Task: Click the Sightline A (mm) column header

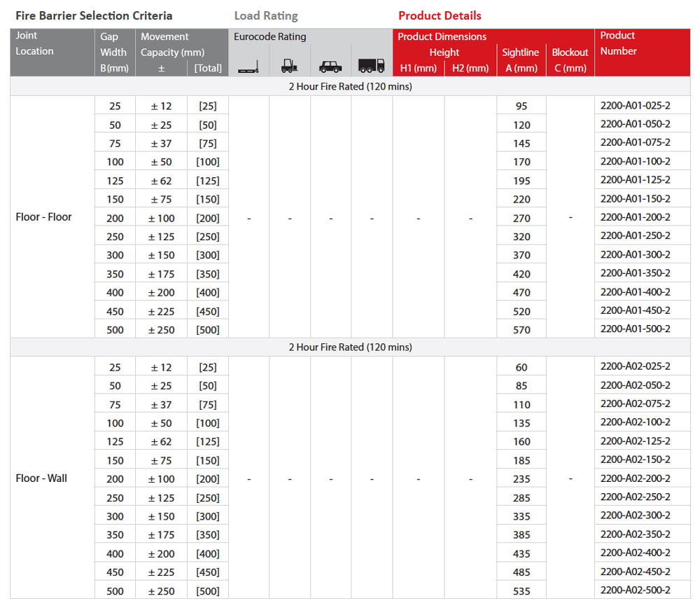Action: (x=520, y=60)
